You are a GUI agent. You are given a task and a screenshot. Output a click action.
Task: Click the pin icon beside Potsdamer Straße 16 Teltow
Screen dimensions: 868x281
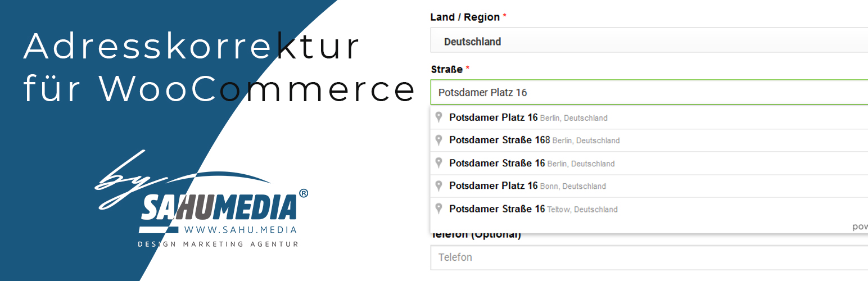439,209
